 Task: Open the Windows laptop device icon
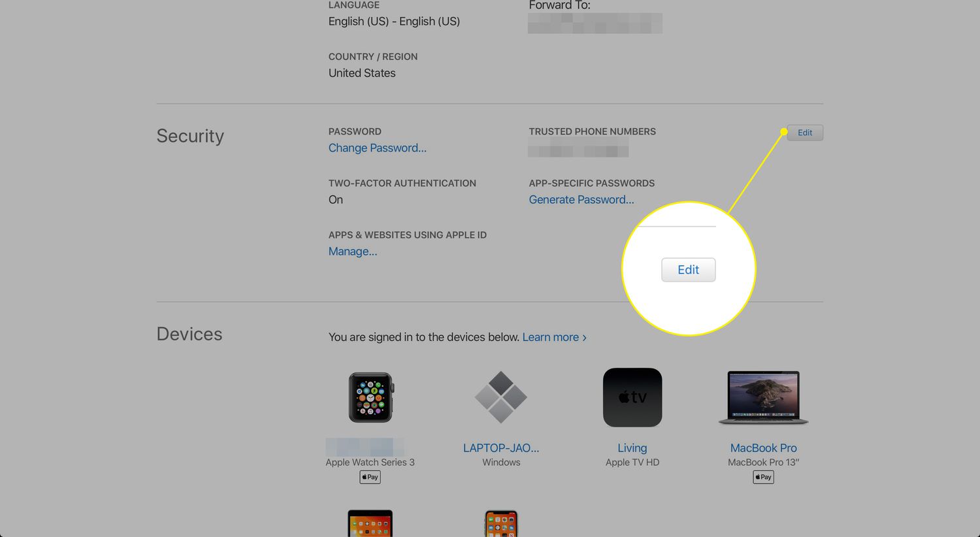click(x=500, y=397)
